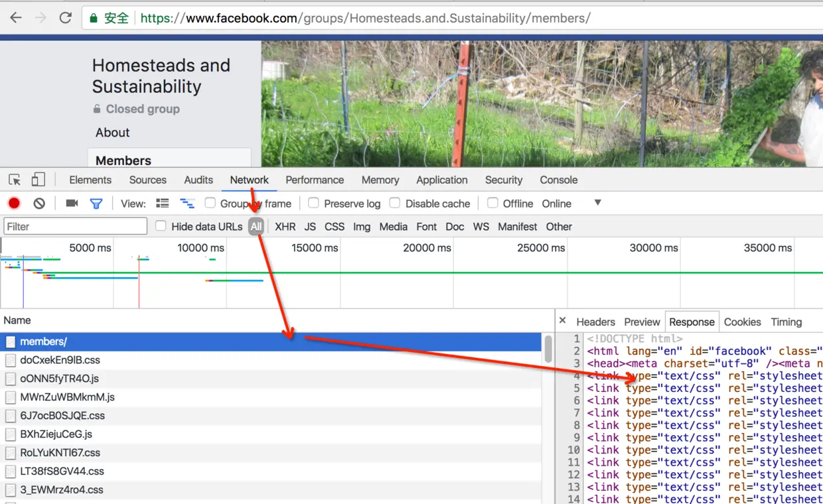
Task: Toggle the device toolbar icon
Action: [x=38, y=180]
